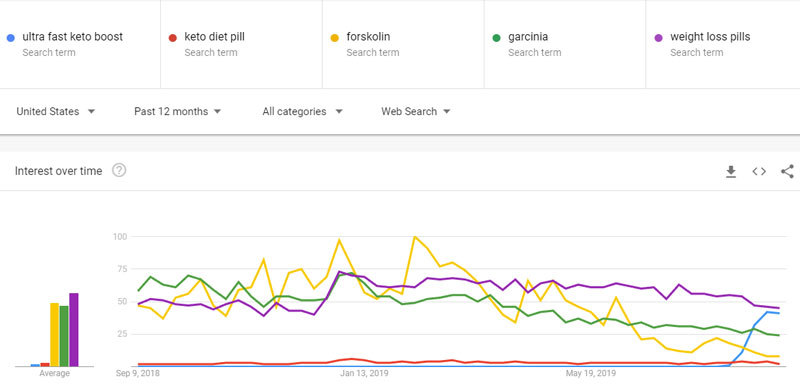Open the embed code icon
This screenshot has height=385, width=800.
coord(759,171)
